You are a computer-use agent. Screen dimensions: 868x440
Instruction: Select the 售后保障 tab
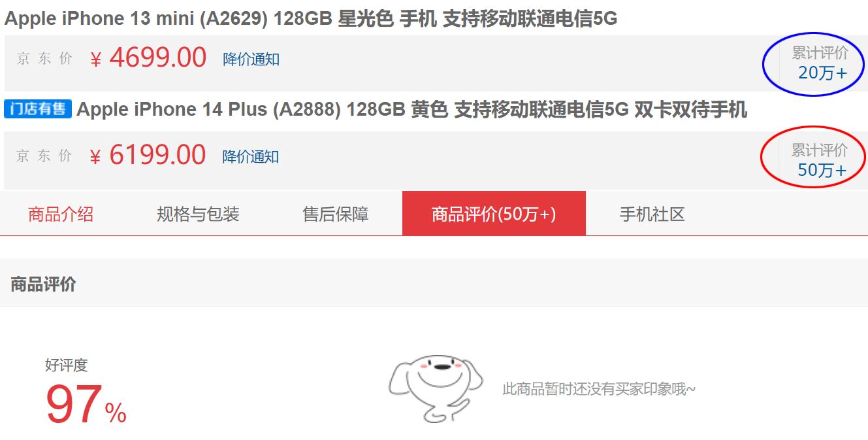point(336,214)
